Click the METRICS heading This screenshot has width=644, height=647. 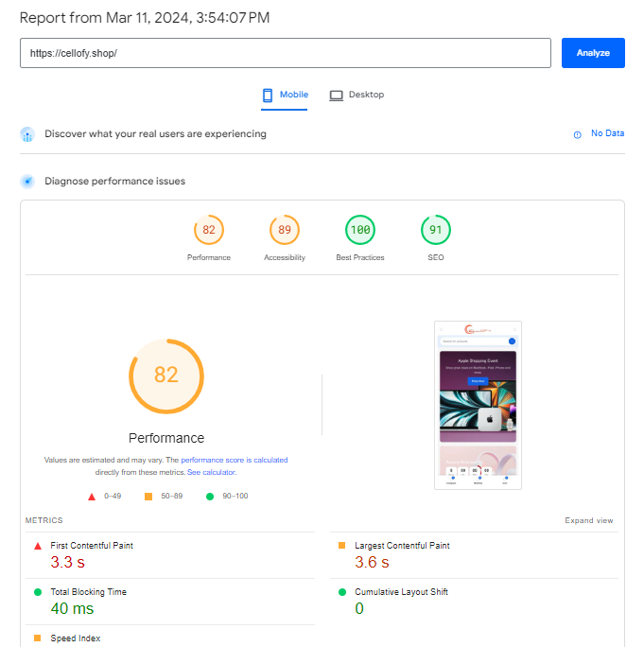pyautogui.click(x=44, y=520)
